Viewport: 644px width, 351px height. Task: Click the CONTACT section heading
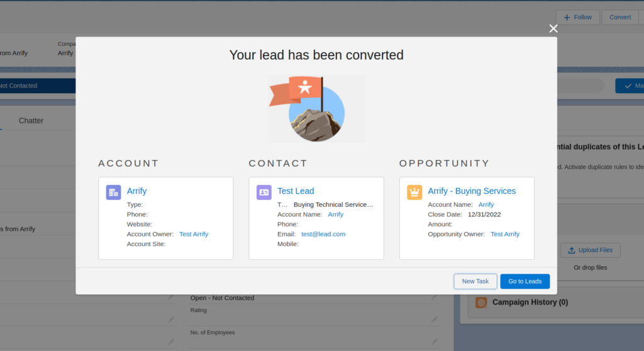[278, 163]
